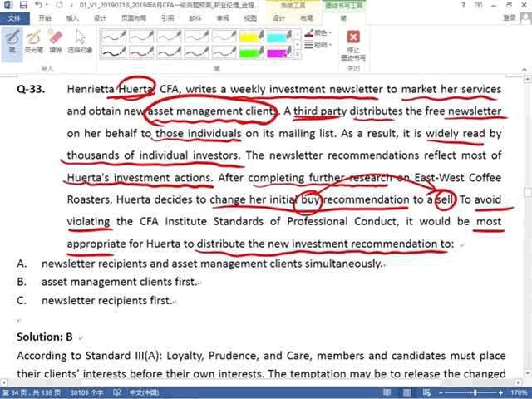Click the zoom slider handle
This screenshot has width=532, height=399.
pos(475,393)
